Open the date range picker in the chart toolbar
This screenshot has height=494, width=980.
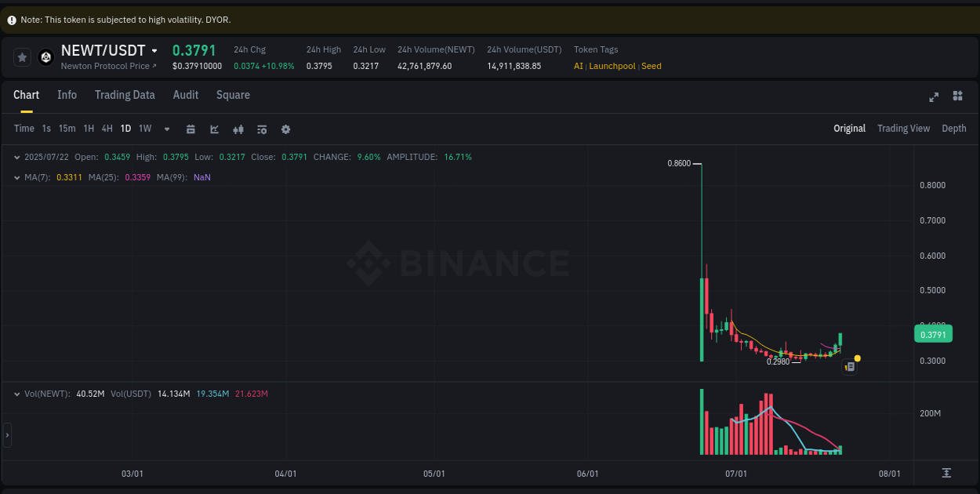coord(191,129)
